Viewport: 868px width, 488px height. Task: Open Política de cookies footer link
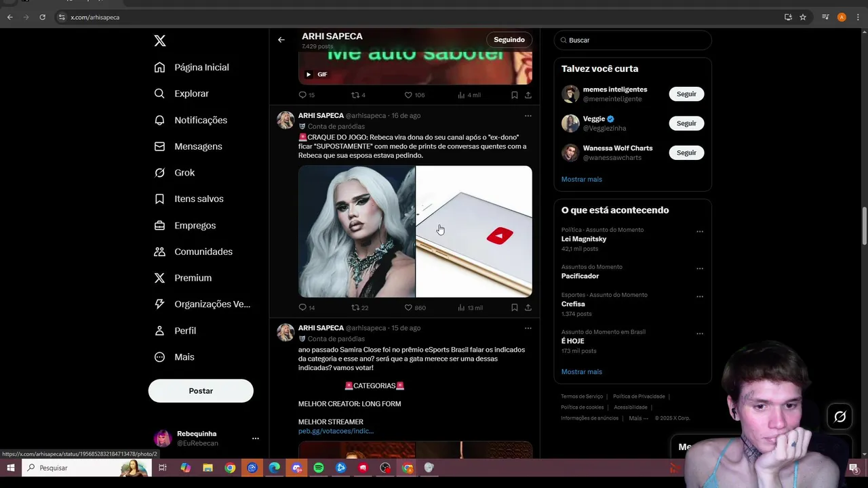(x=582, y=407)
